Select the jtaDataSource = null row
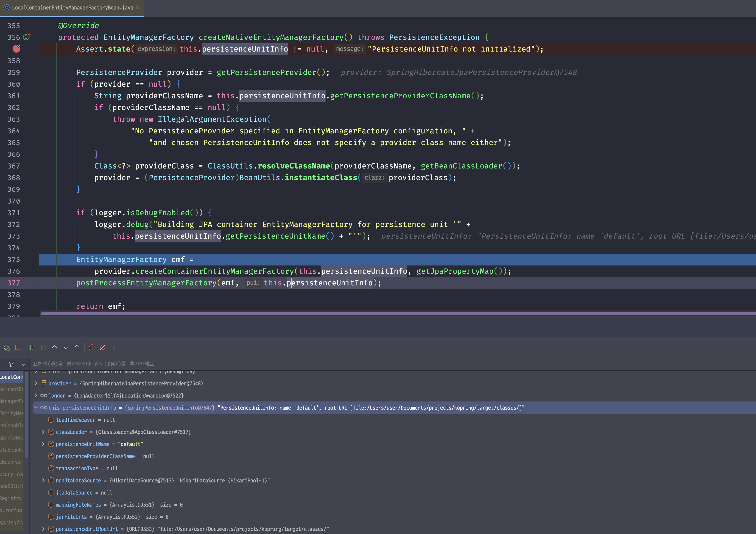Image resolution: width=756 pixels, height=534 pixels. click(394, 493)
